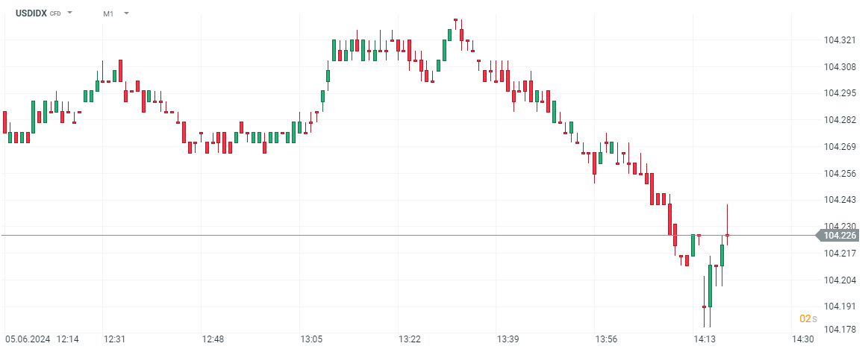
Task: Select the current price tag 104.226
Action: pos(840,236)
